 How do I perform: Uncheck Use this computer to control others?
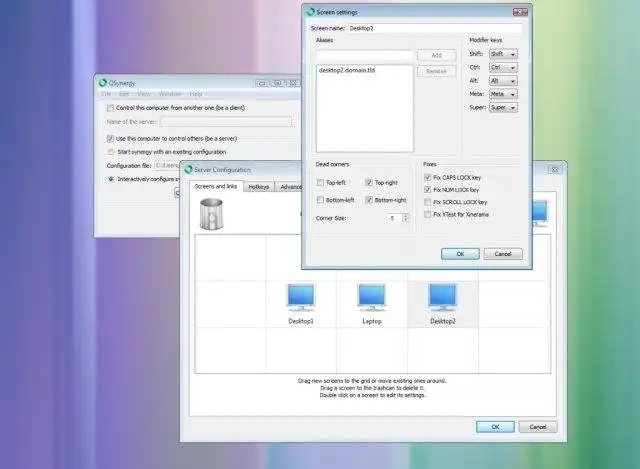pos(110,138)
